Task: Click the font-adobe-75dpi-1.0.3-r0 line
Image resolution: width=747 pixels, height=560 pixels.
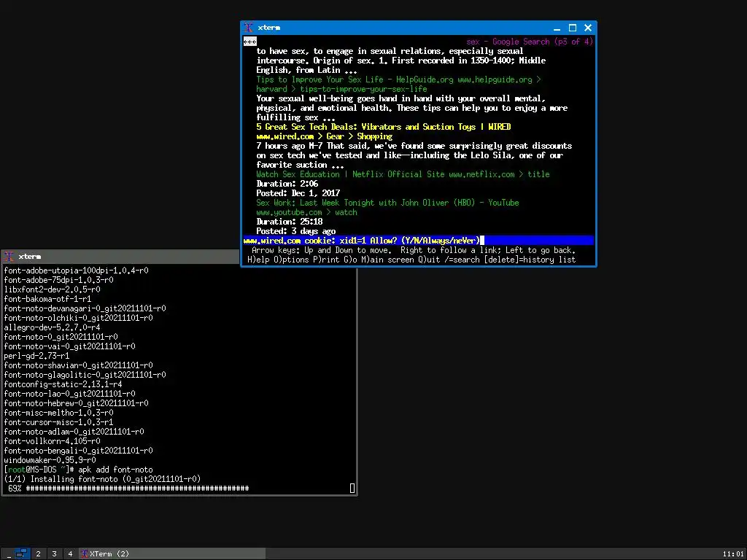Action: [58, 280]
